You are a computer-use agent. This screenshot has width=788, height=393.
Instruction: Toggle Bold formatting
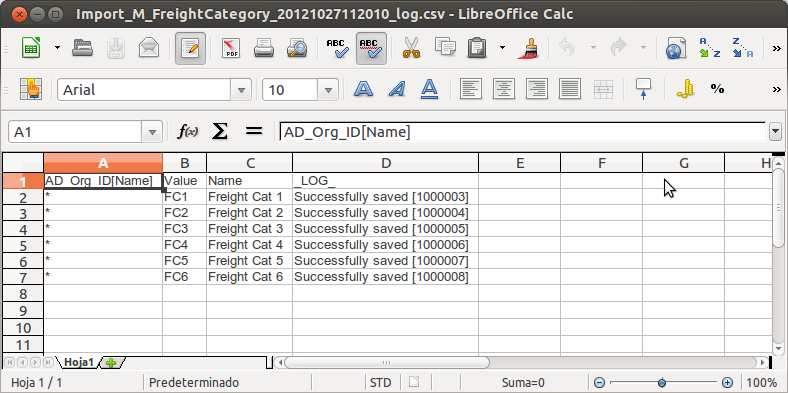tap(363, 89)
